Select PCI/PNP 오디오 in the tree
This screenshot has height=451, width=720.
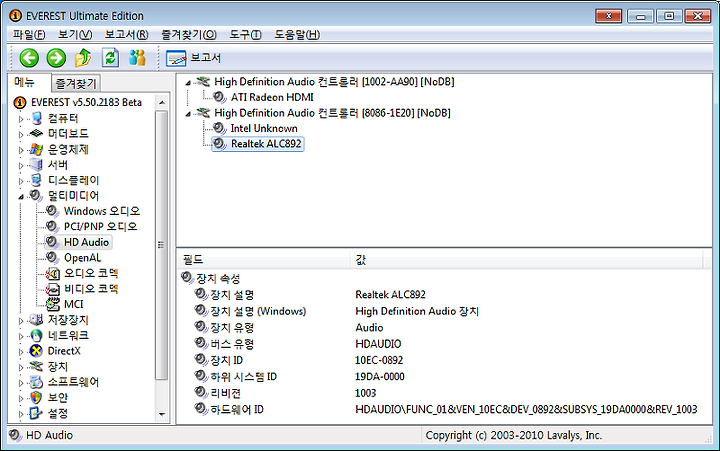point(100,226)
